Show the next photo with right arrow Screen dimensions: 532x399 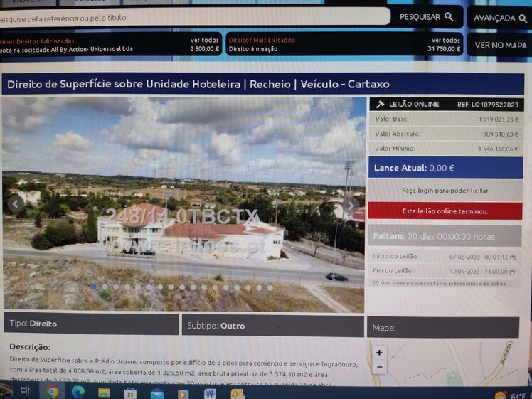pos(351,204)
